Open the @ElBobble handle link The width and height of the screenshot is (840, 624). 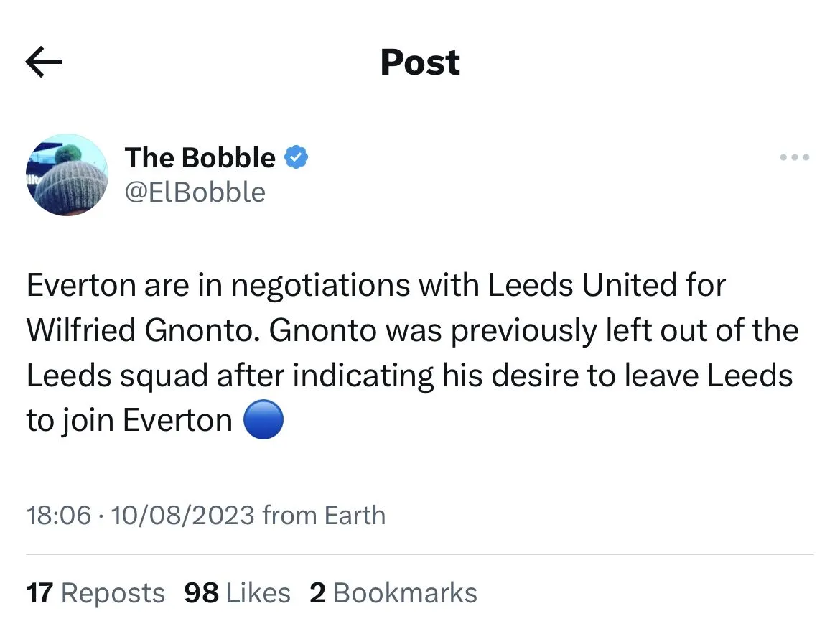(x=195, y=192)
